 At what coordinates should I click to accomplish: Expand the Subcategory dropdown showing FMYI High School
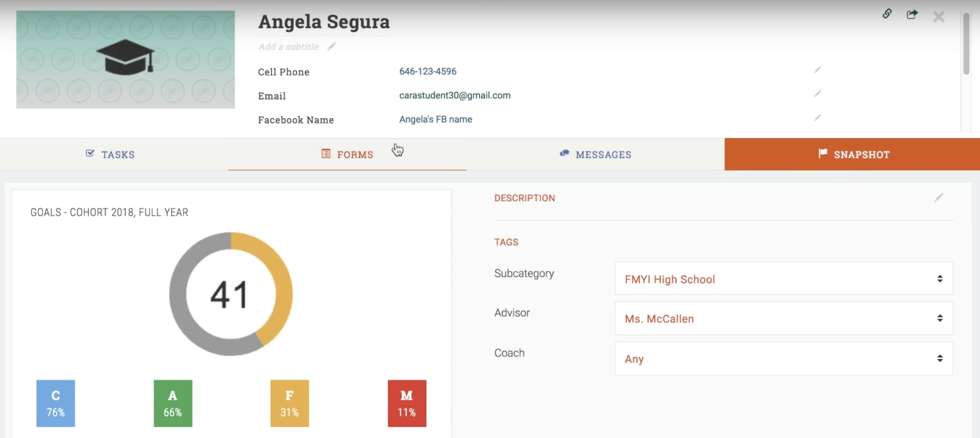(x=783, y=279)
